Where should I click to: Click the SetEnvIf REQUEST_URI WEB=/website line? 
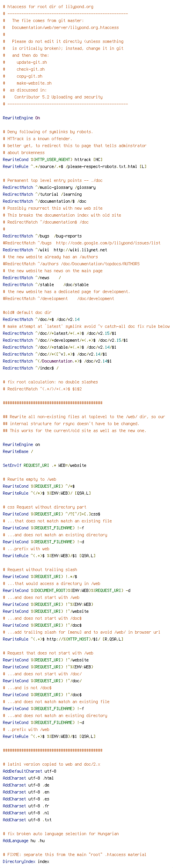45,465
